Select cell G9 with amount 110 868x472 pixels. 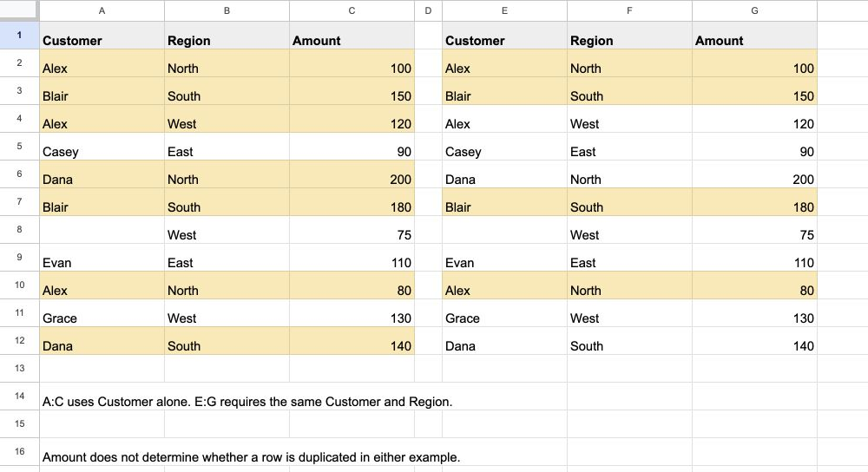(754, 258)
